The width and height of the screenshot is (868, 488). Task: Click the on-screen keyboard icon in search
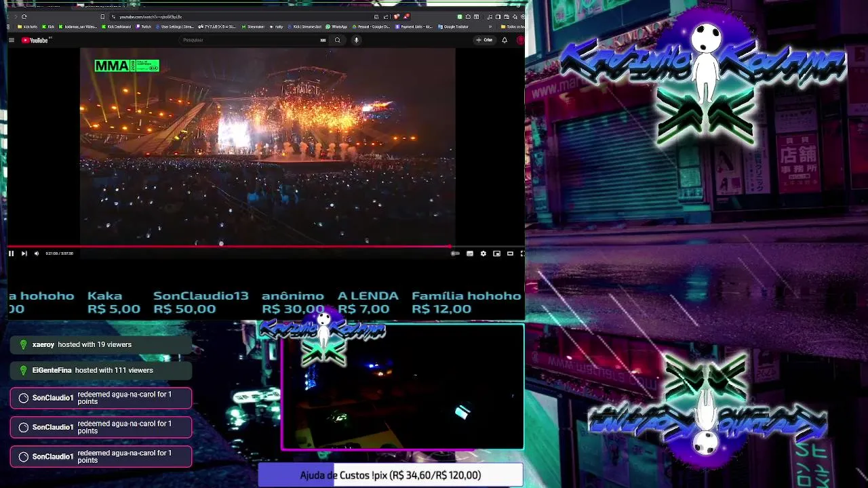pos(323,40)
